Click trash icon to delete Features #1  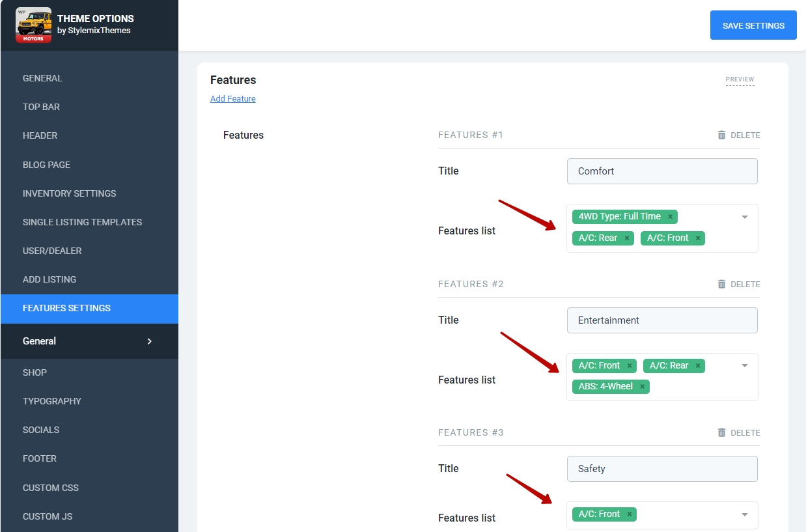[721, 135]
